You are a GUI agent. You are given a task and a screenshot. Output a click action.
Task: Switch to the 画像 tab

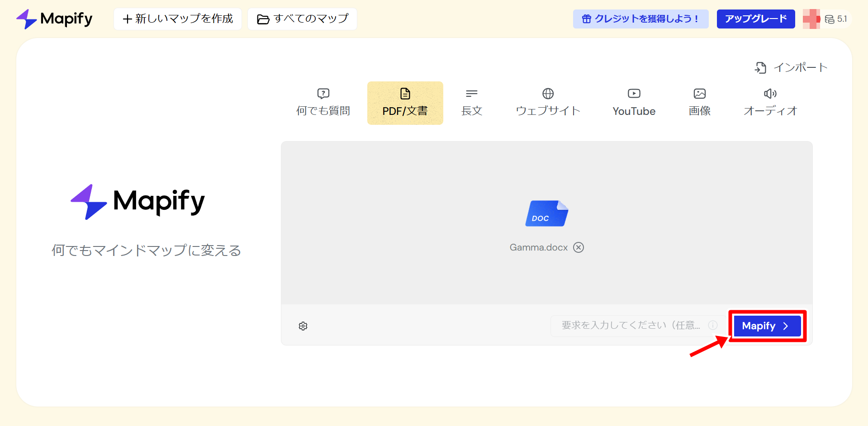coord(700,103)
